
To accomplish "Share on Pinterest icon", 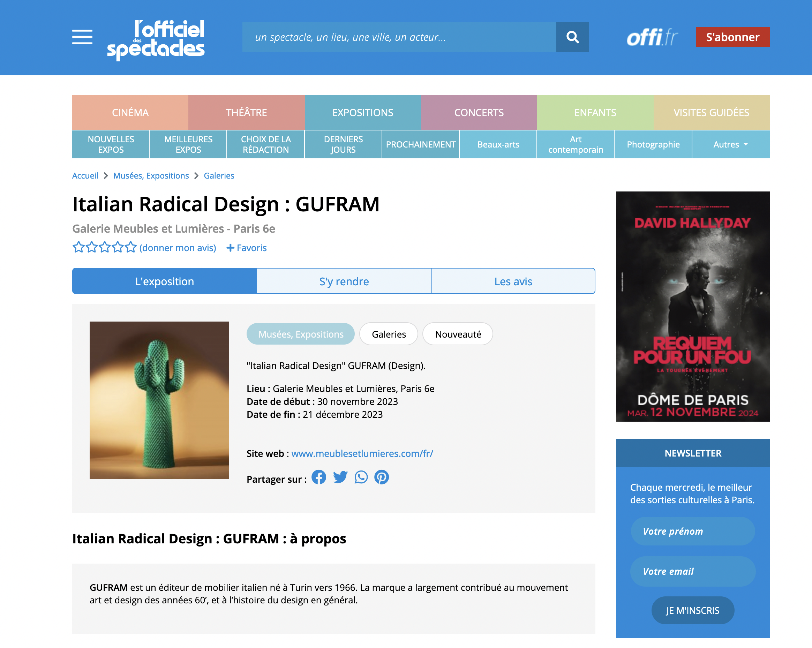I will (382, 477).
